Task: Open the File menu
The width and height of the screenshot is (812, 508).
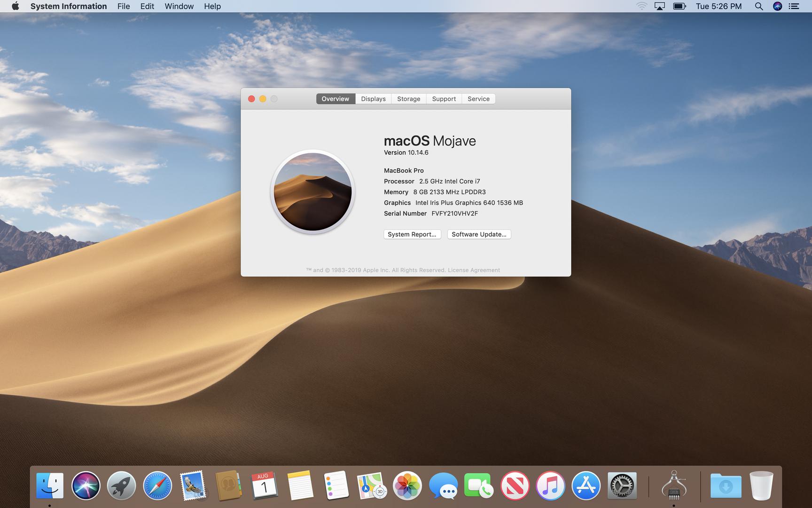Action: 124,6
